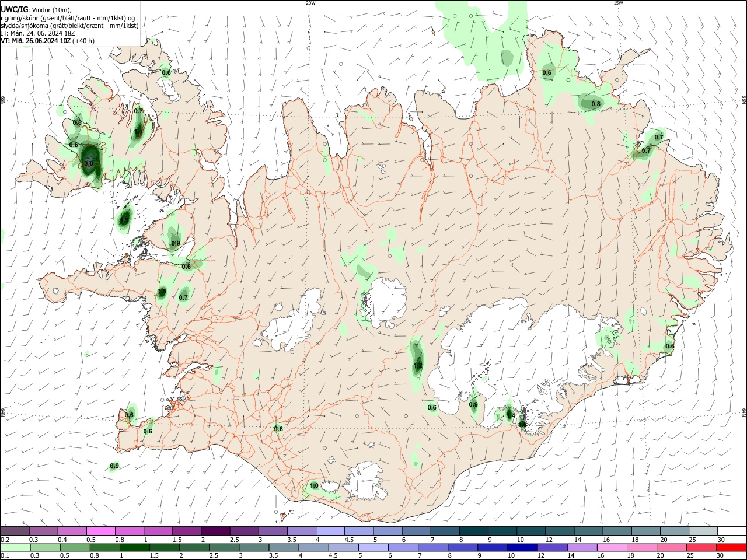This screenshot has height=560, width=747.
Task: Click the medium green 0.5 swatch
Action: pos(75,547)
